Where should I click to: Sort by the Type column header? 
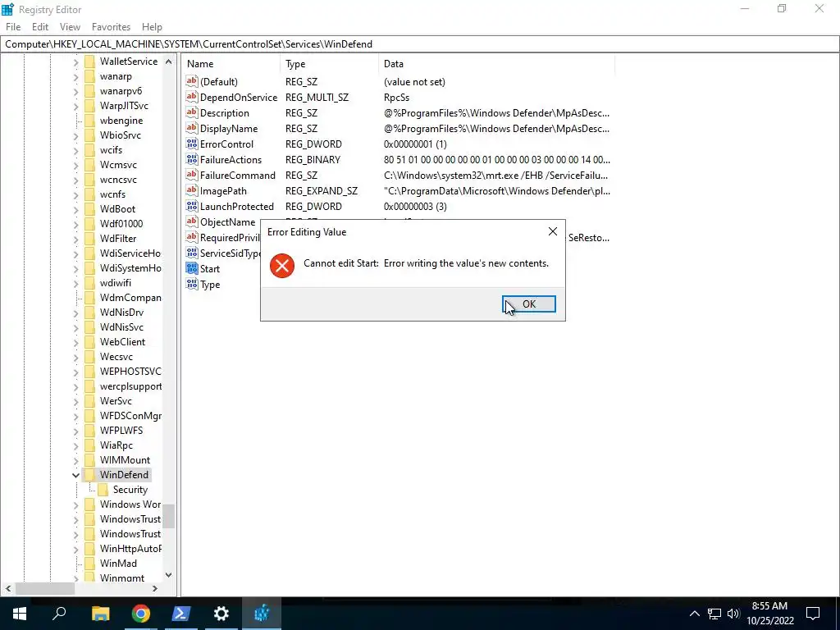click(x=330, y=64)
